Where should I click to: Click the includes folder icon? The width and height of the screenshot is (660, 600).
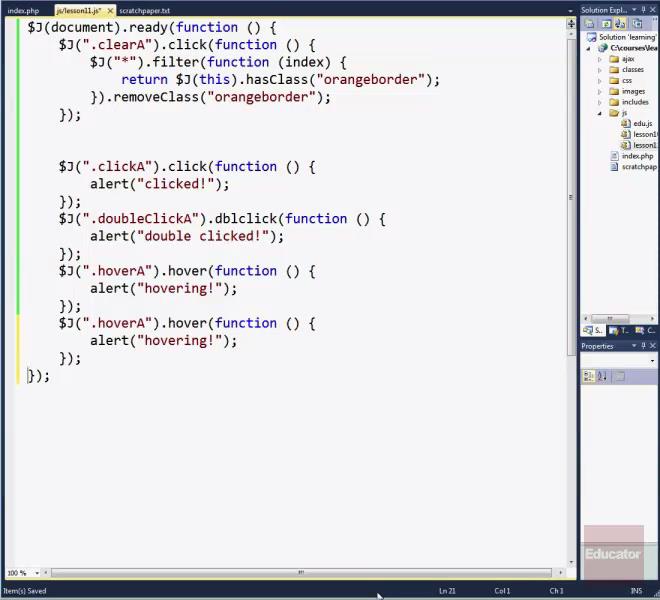click(x=614, y=102)
